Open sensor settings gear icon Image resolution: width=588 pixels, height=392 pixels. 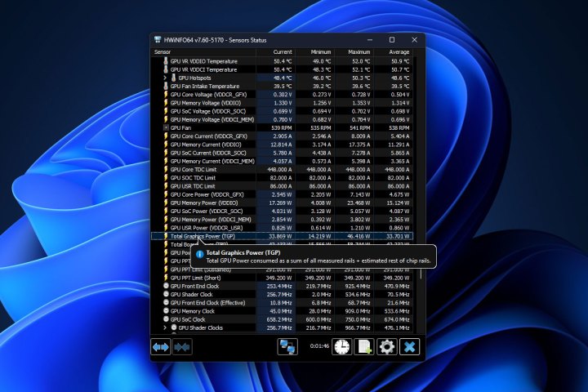[x=386, y=346]
